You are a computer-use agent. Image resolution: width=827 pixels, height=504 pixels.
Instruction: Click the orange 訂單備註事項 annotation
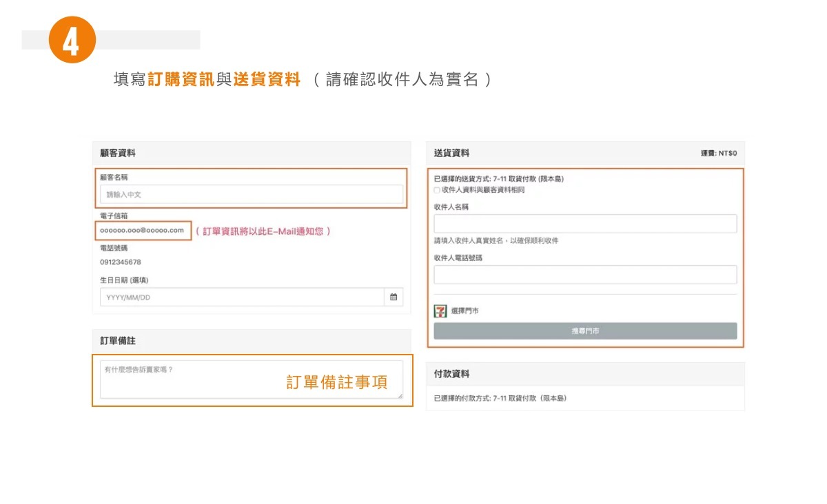click(337, 383)
